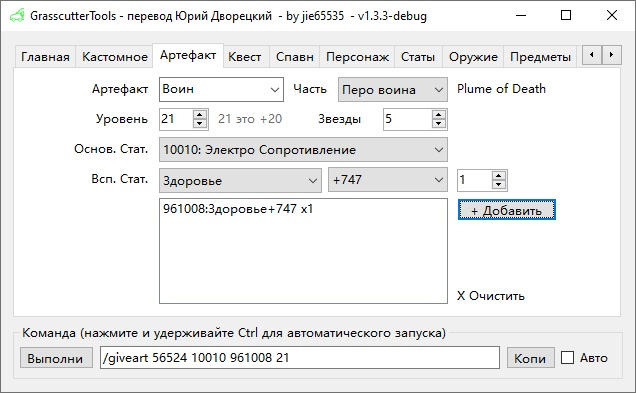This screenshot has width=636, height=393.
Task: Switch to the Главная tab
Action: (x=45, y=57)
